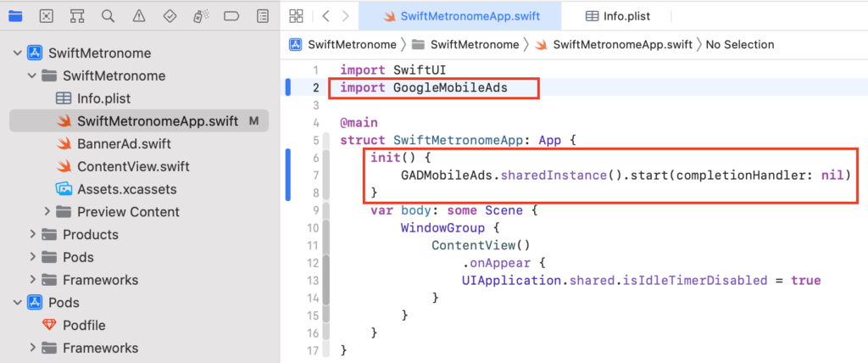Click 'WindowGroup' in the code
Viewport: 868px width, 363px height.
442,228
